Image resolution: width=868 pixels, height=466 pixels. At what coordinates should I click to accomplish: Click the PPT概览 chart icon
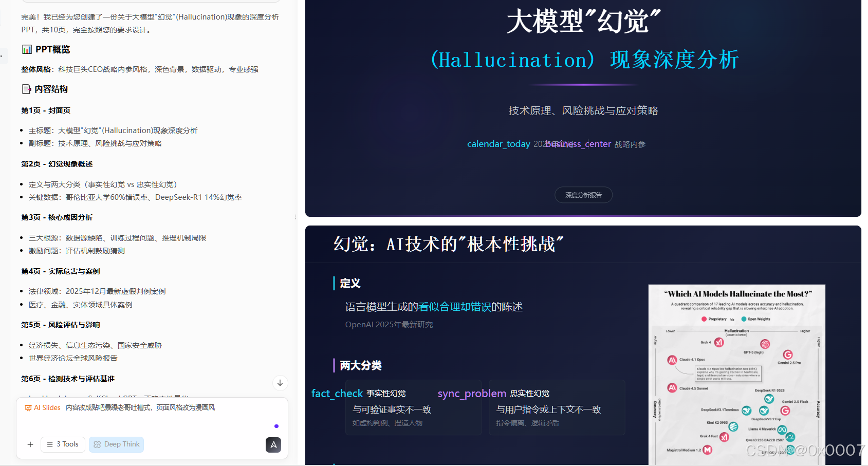(27, 49)
